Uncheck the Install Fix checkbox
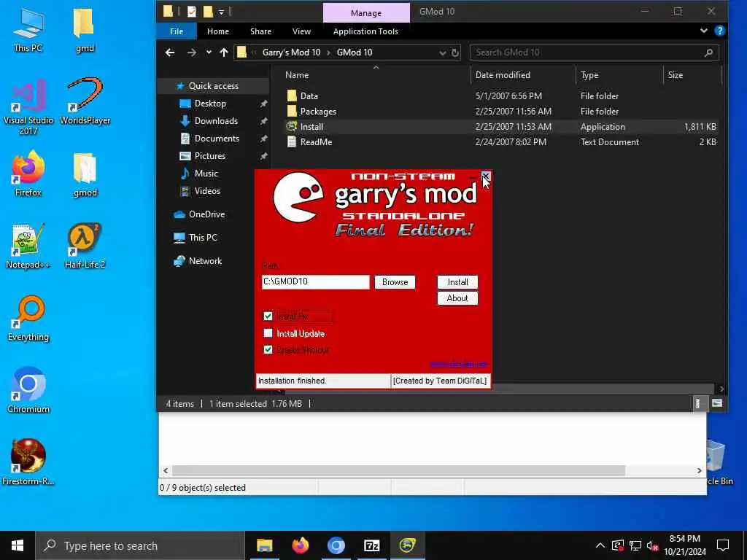 click(x=268, y=316)
